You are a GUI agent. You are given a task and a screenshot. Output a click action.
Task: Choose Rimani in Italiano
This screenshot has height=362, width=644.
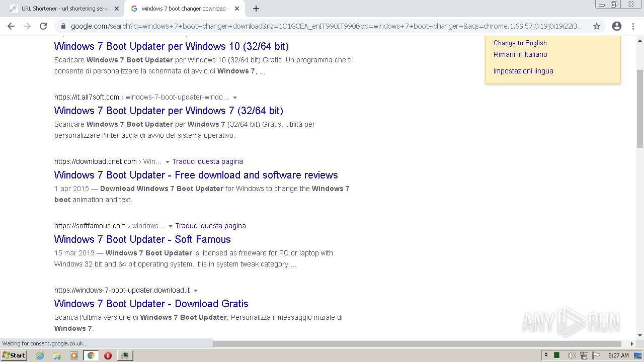click(520, 54)
